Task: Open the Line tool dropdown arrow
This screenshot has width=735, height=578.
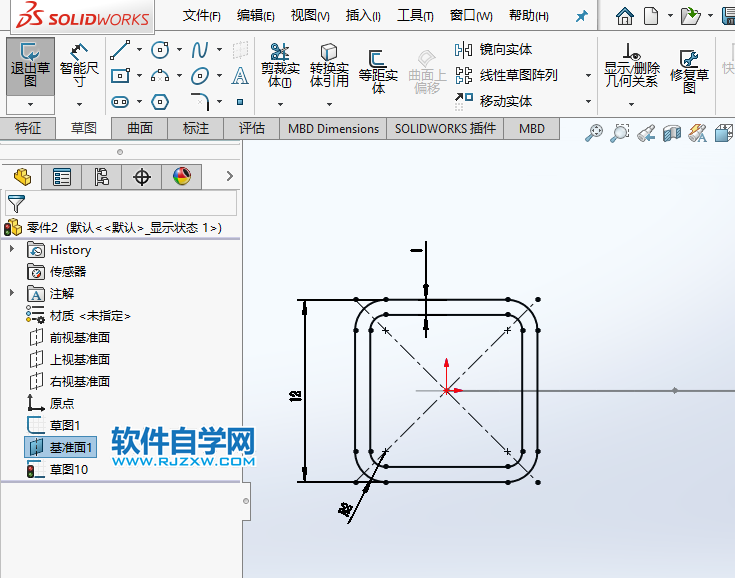Action: coord(139,49)
